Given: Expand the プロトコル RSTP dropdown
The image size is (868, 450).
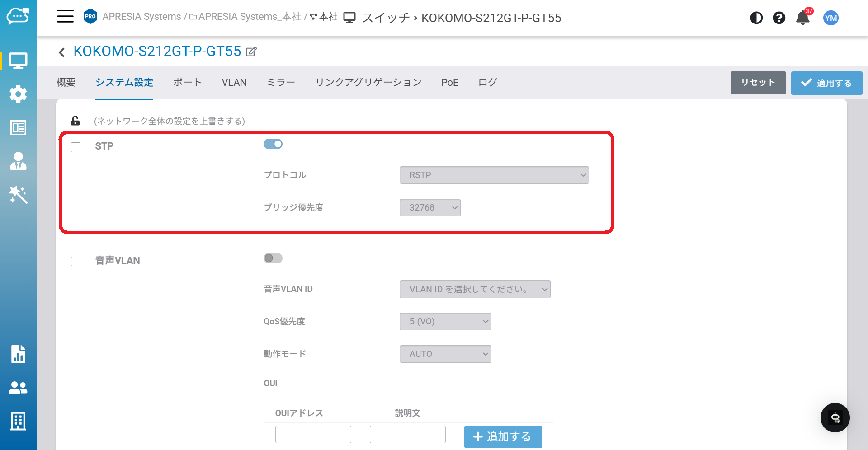Looking at the screenshot, I should click(x=494, y=175).
